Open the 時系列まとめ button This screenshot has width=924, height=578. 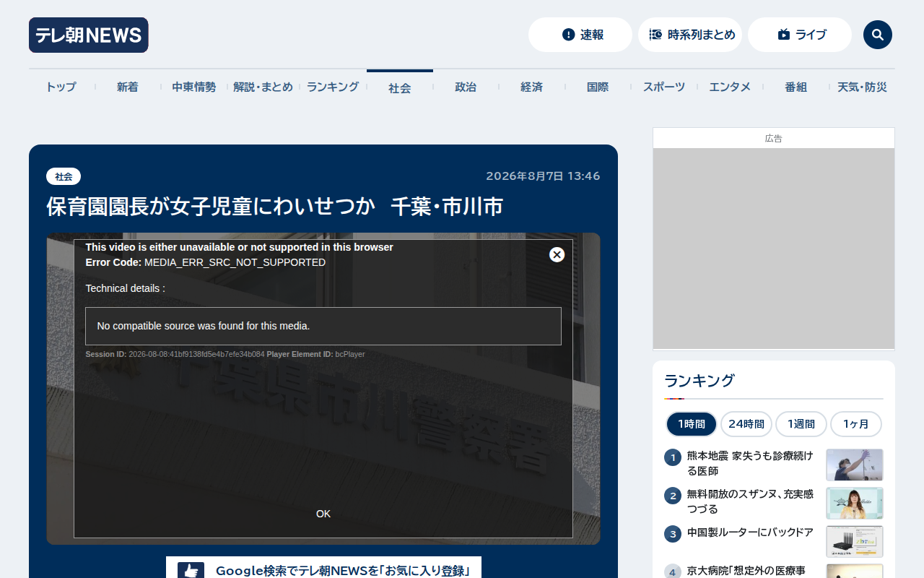pos(690,35)
